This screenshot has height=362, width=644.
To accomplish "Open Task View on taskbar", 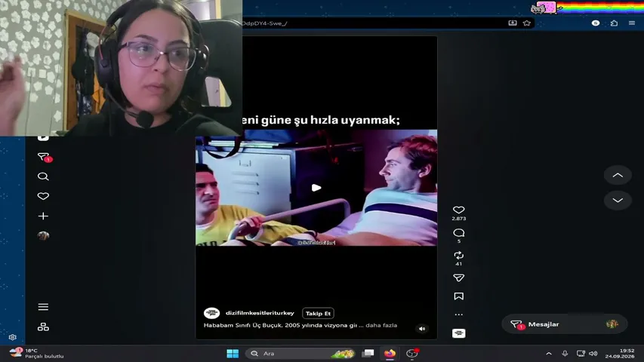I will 368,354.
